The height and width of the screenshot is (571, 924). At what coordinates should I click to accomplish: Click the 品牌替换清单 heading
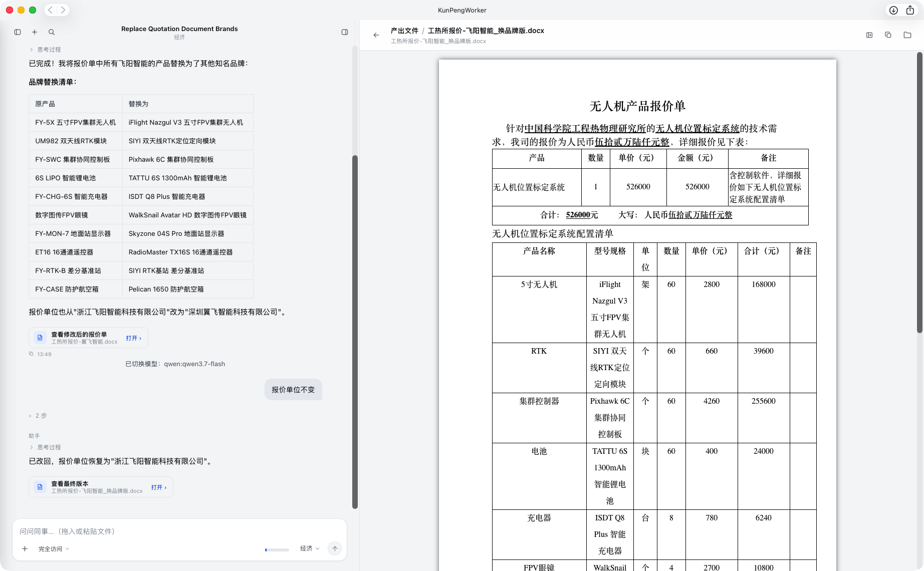click(53, 82)
